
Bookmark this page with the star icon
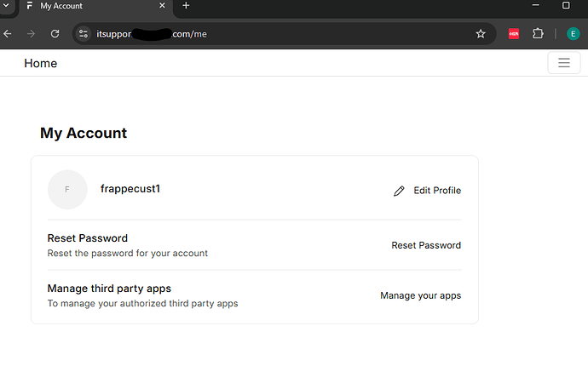481,34
